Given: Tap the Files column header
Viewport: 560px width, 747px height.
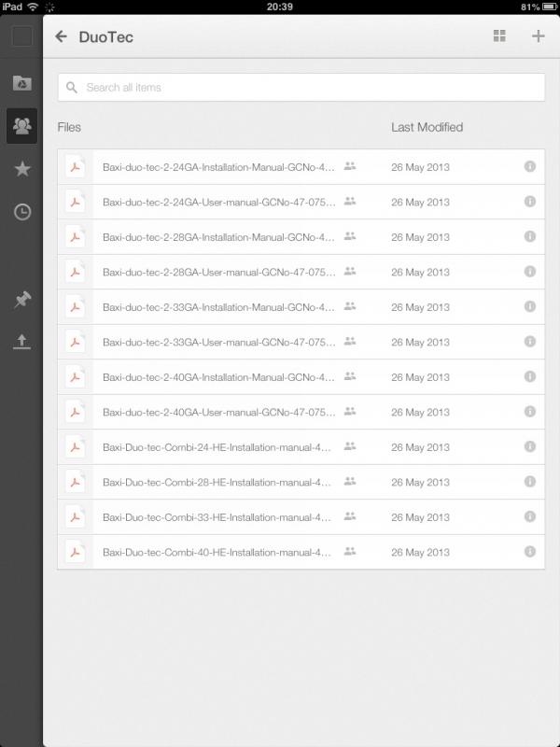Looking at the screenshot, I should tap(69, 127).
